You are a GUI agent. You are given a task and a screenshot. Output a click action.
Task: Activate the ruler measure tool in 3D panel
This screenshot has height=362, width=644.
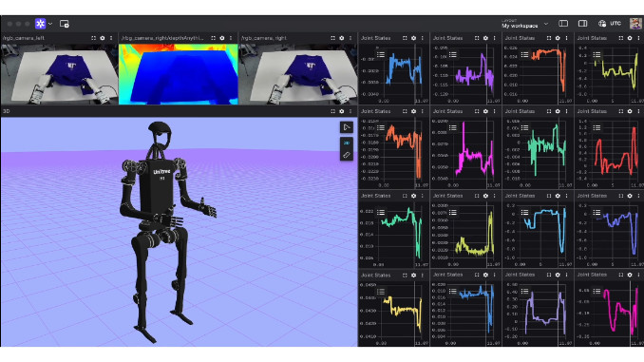tap(347, 155)
